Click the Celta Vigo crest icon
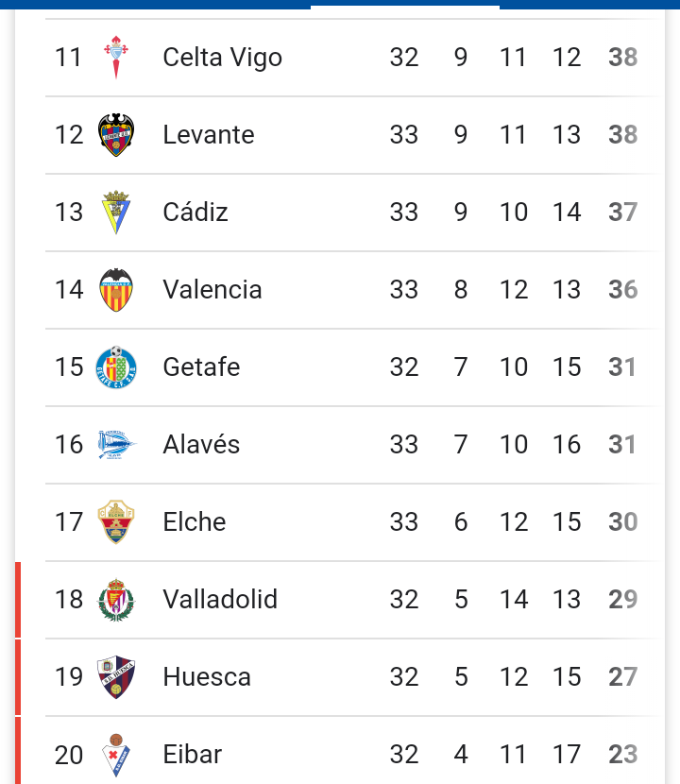Viewport: 680px width, 784px height. 116,57
